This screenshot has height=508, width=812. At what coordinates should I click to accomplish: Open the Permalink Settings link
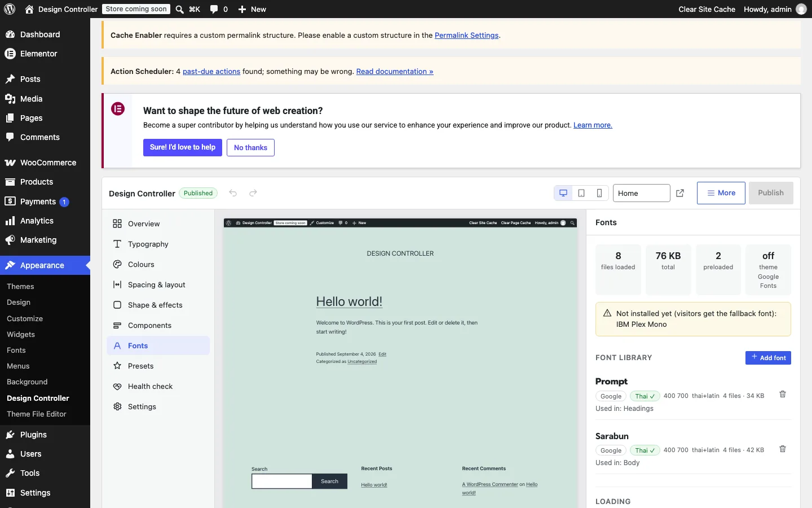point(466,35)
